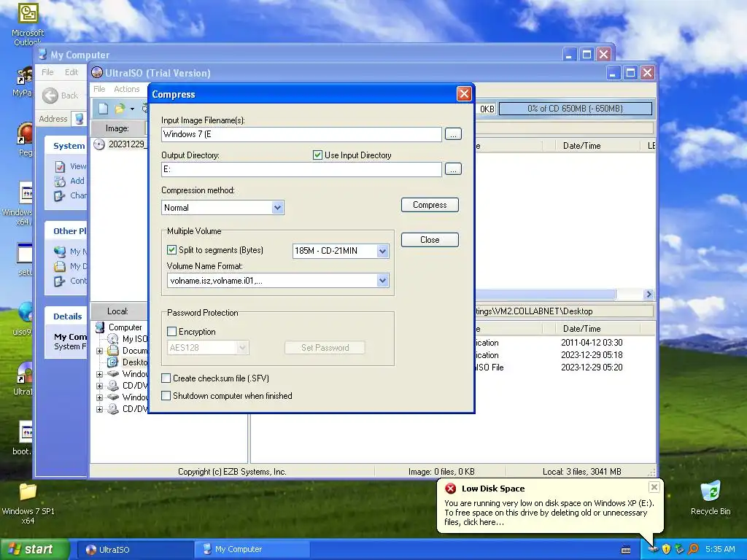The image size is (747, 560).
Task: Open the Compression method Normal dropdown
Action: click(x=277, y=208)
